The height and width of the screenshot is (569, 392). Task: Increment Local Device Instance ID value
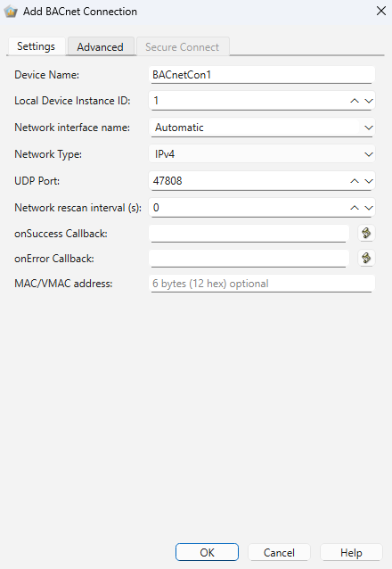355,101
